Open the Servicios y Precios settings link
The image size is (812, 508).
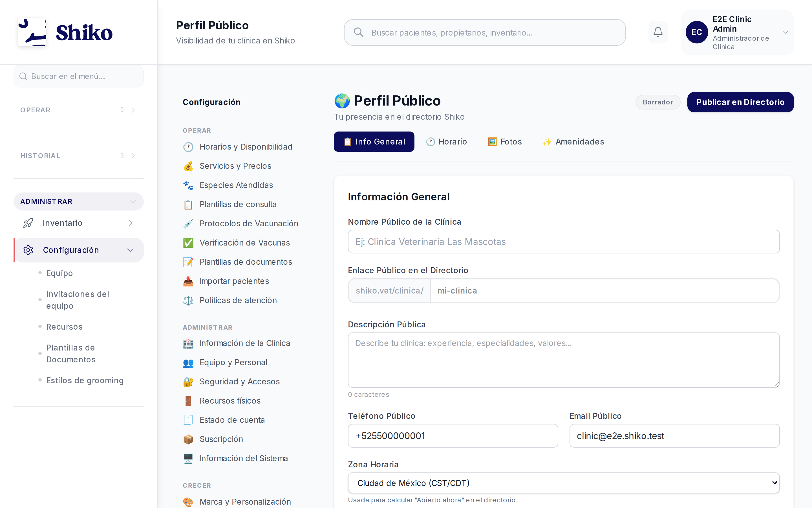235,166
